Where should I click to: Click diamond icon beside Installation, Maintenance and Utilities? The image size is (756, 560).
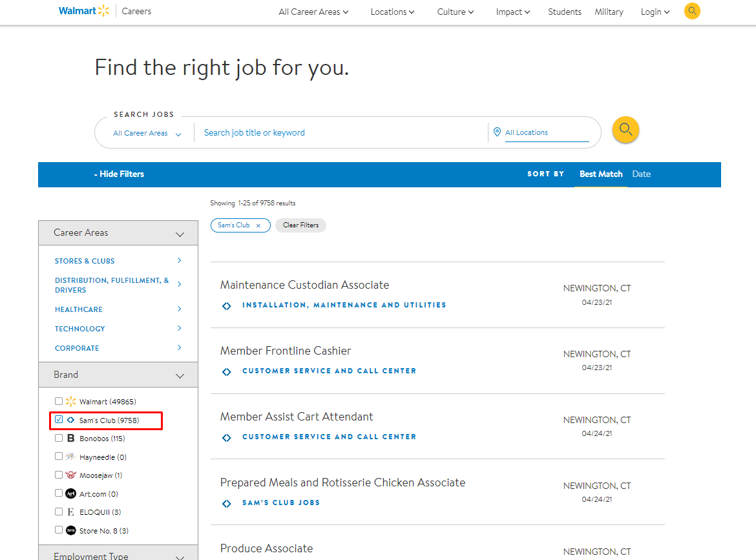tap(227, 306)
